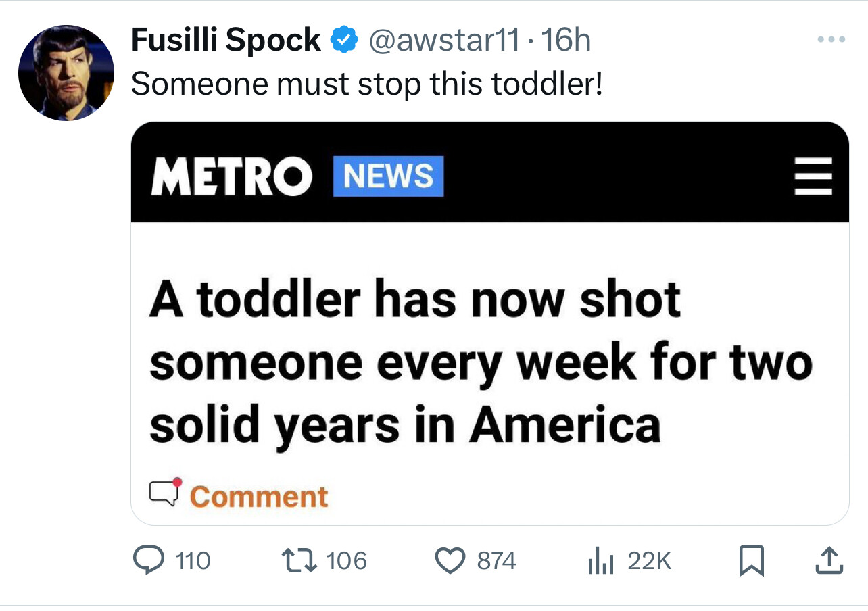This screenshot has height=611, width=868.
Task: Open Fusilli Spock's profile avatar
Action: (66, 73)
